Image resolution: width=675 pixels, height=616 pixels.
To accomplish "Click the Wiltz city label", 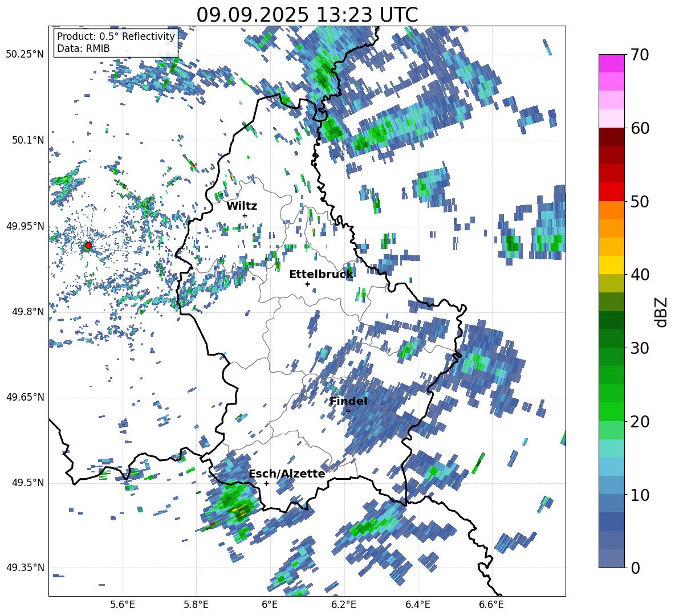I will tap(242, 206).
